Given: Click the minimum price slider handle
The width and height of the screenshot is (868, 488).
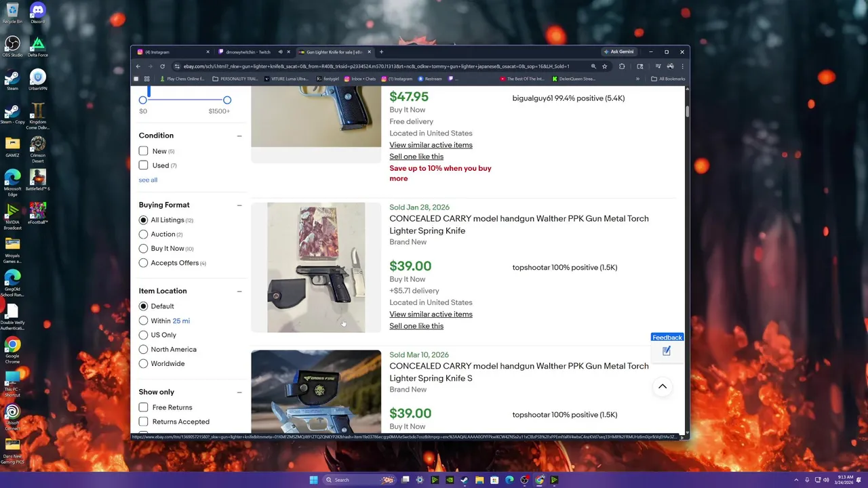Looking at the screenshot, I should click(143, 100).
